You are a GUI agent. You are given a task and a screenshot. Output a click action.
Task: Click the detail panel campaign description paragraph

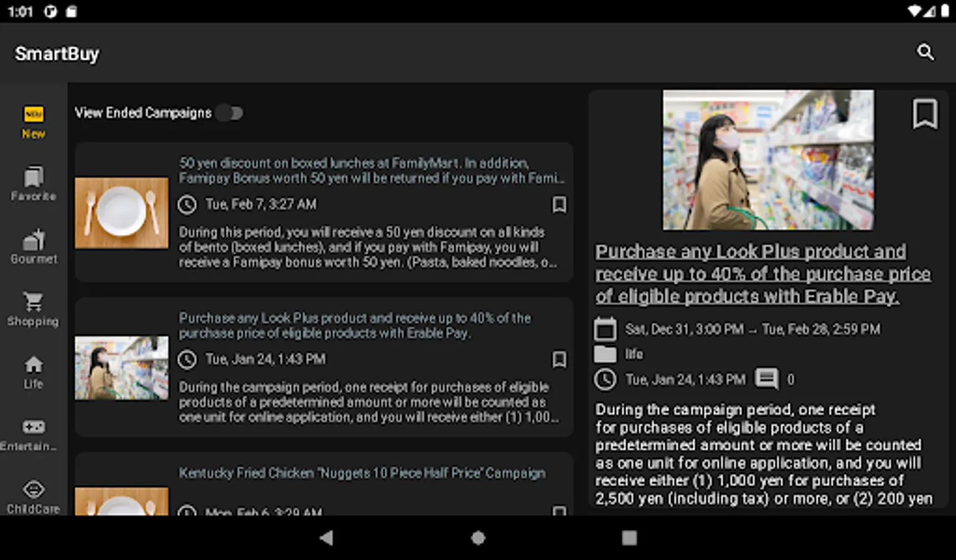pos(764,454)
